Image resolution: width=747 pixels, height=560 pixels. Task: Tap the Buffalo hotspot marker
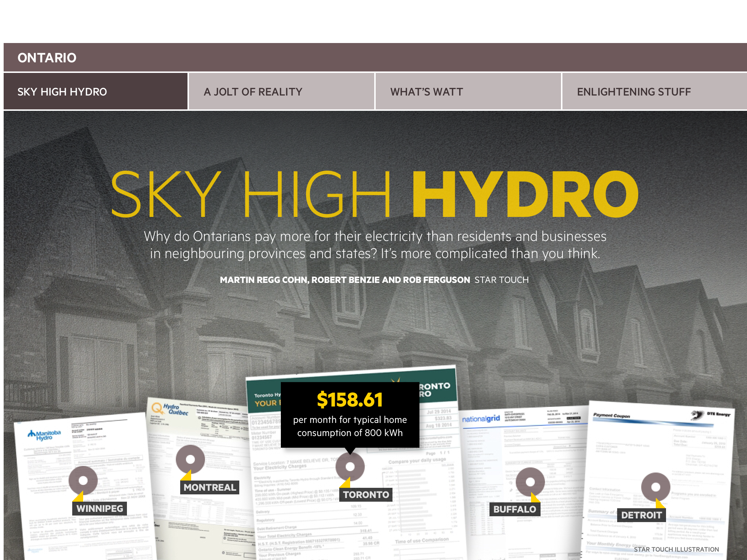[x=530, y=482]
